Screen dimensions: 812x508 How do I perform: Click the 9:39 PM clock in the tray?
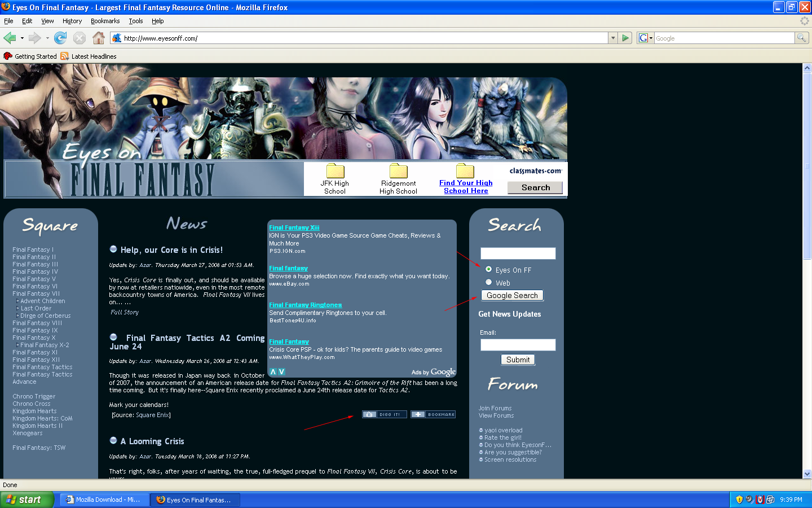tap(791, 500)
